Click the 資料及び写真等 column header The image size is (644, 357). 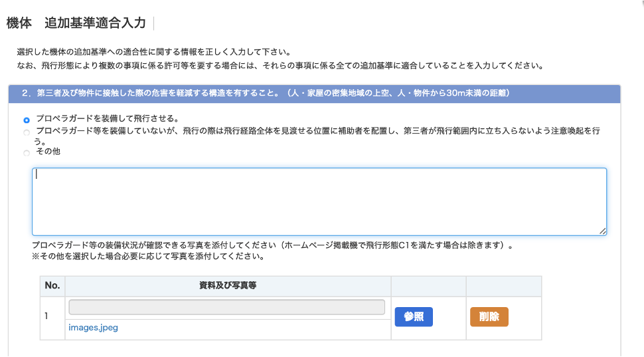(x=228, y=286)
